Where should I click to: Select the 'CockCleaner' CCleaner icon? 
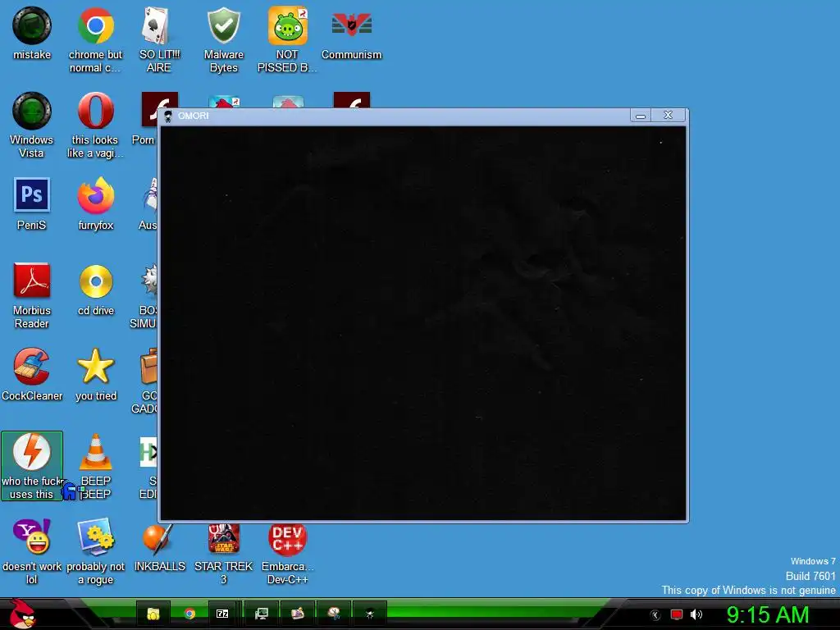point(32,374)
